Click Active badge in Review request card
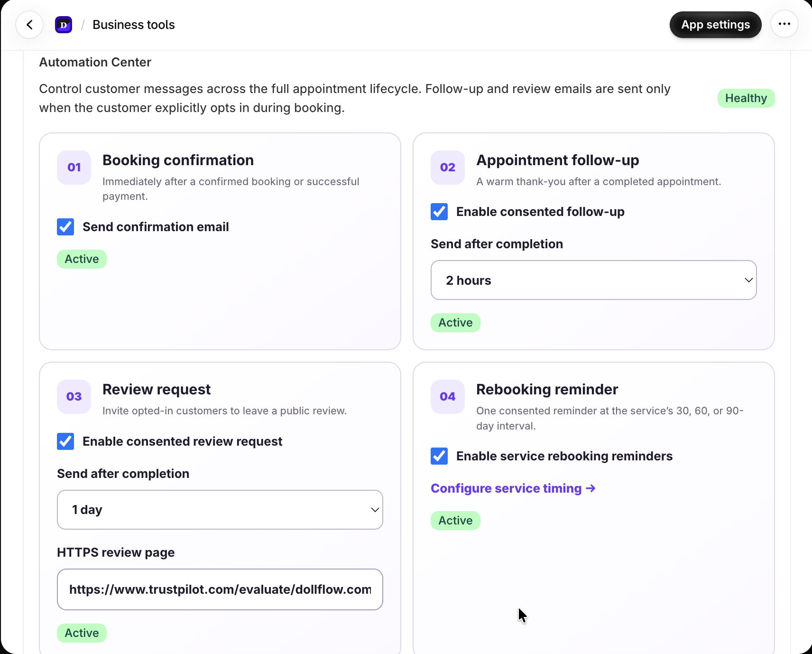 [x=82, y=633]
